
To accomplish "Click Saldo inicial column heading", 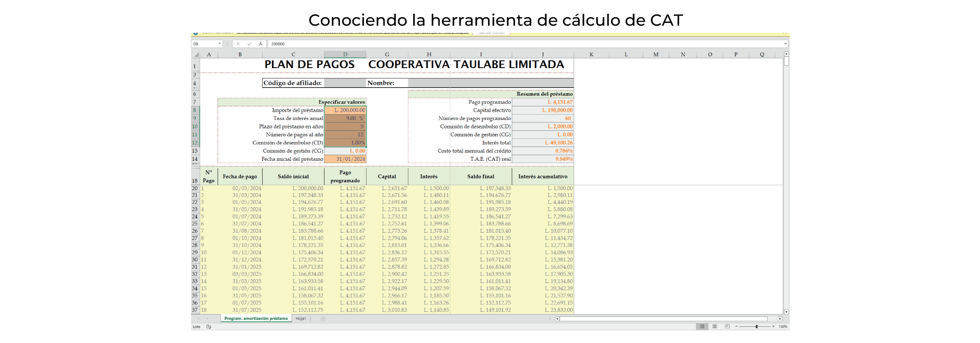I will coord(293,176).
